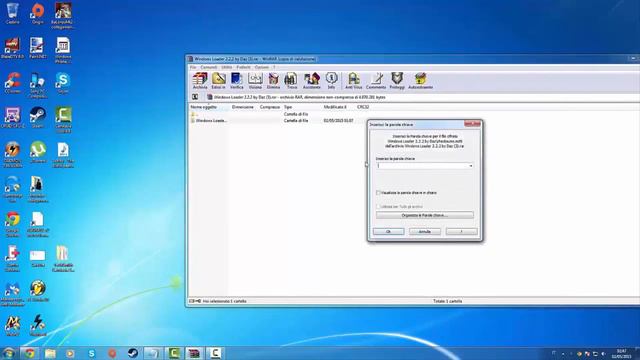Click the Elimina toolbar icon
Viewport: 640px width, 360px height.
[x=273, y=81]
